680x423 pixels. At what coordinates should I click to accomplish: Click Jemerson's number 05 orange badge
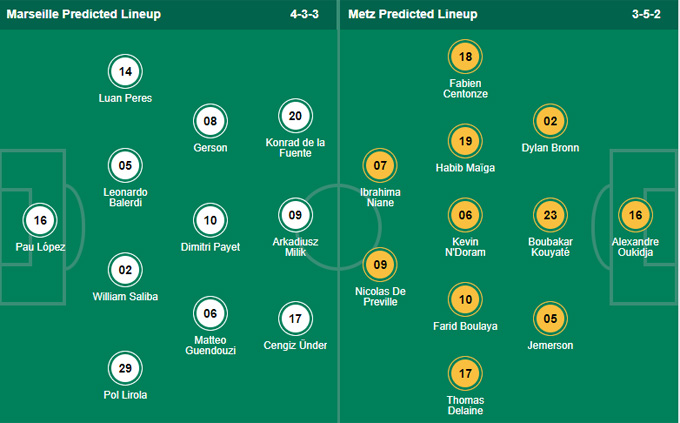point(550,319)
